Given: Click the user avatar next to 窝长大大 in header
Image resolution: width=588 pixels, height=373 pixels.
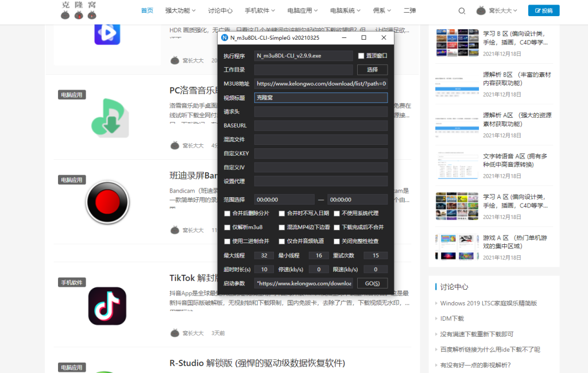Looking at the screenshot, I should 481,10.
